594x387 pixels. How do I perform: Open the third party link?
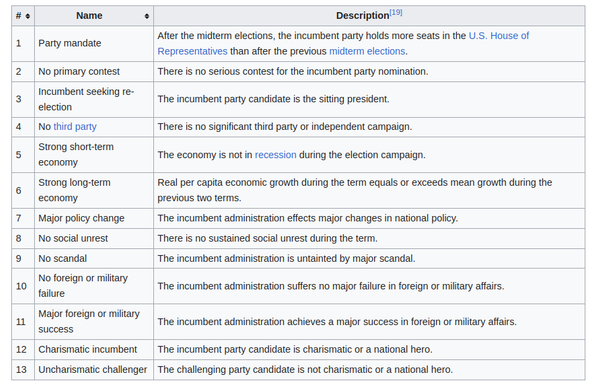(x=75, y=126)
